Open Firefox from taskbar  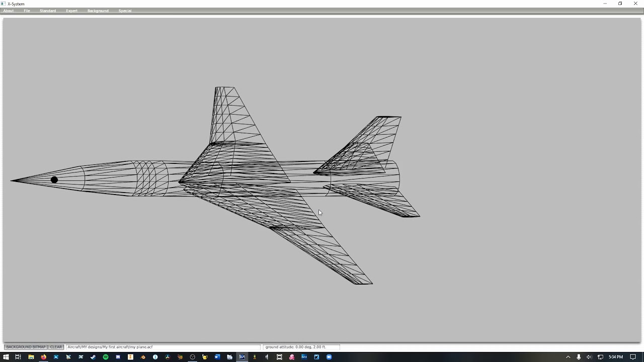click(x=43, y=357)
